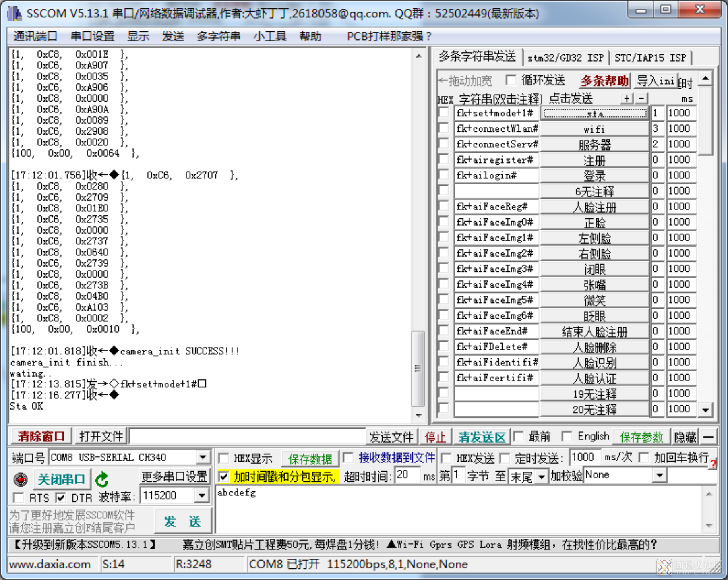Screen dimensions: 728x580
Task: Enable English language checkbox
Action: [x=567, y=436]
